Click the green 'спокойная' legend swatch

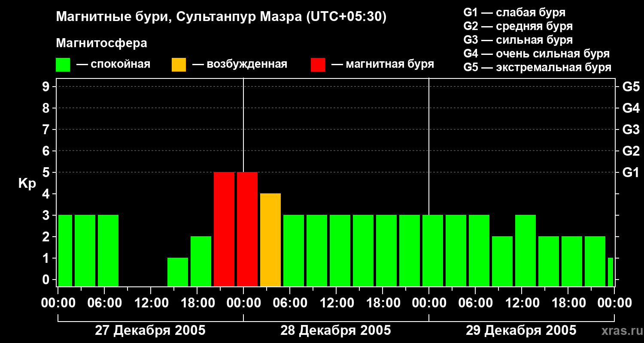[63, 65]
